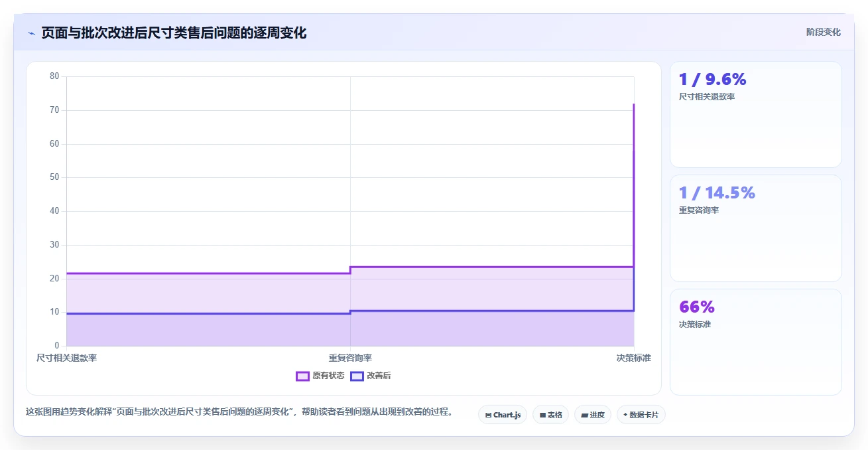Click the 尺寸相关退款率 x-axis label

(66, 358)
